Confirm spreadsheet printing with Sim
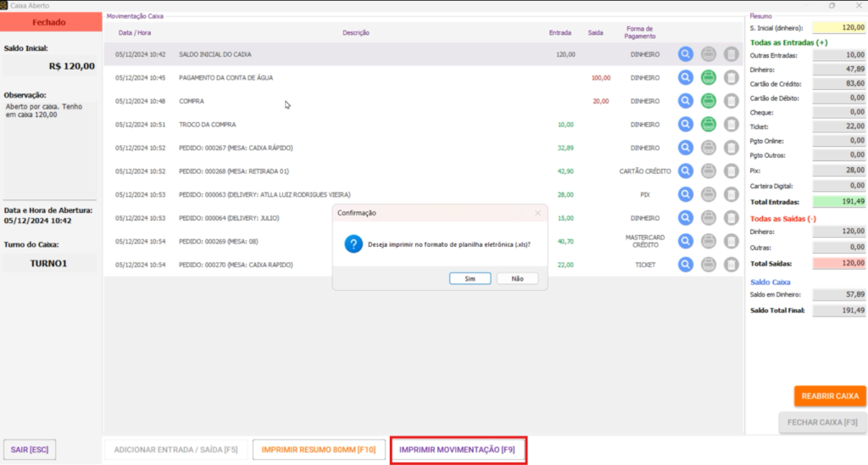 pos(470,278)
